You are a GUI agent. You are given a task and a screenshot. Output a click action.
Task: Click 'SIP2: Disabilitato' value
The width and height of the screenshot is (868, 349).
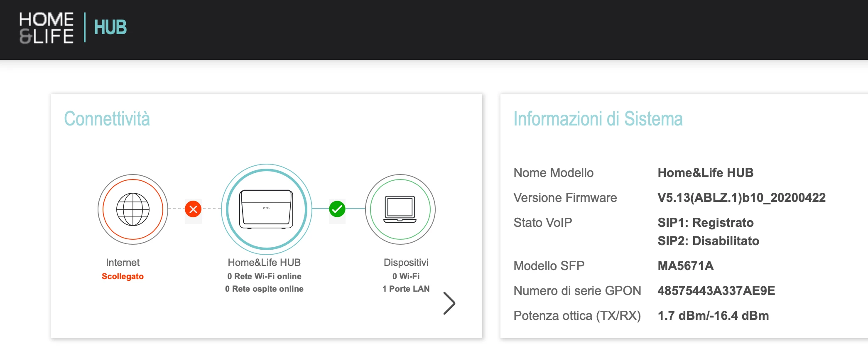(x=709, y=241)
